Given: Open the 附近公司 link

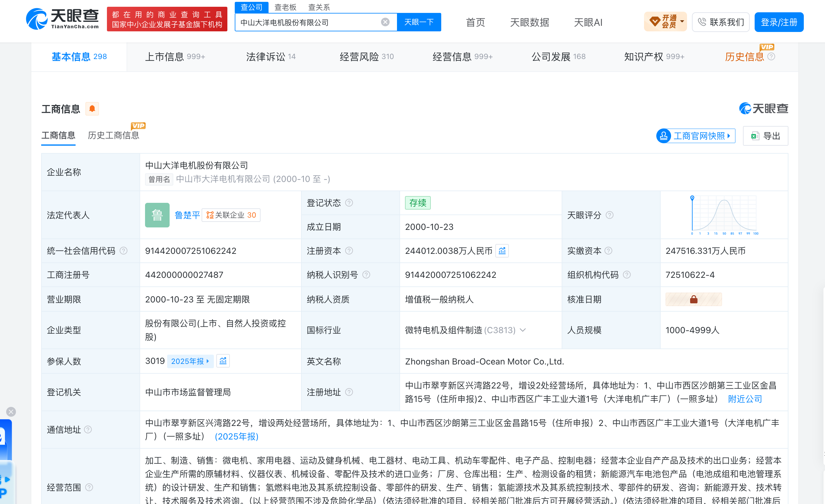Looking at the screenshot, I should (x=745, y=399).
